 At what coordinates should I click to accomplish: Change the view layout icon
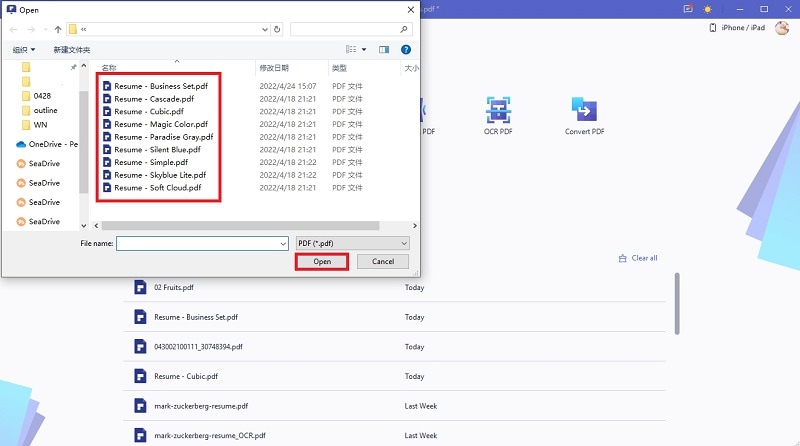coord(351,49)
